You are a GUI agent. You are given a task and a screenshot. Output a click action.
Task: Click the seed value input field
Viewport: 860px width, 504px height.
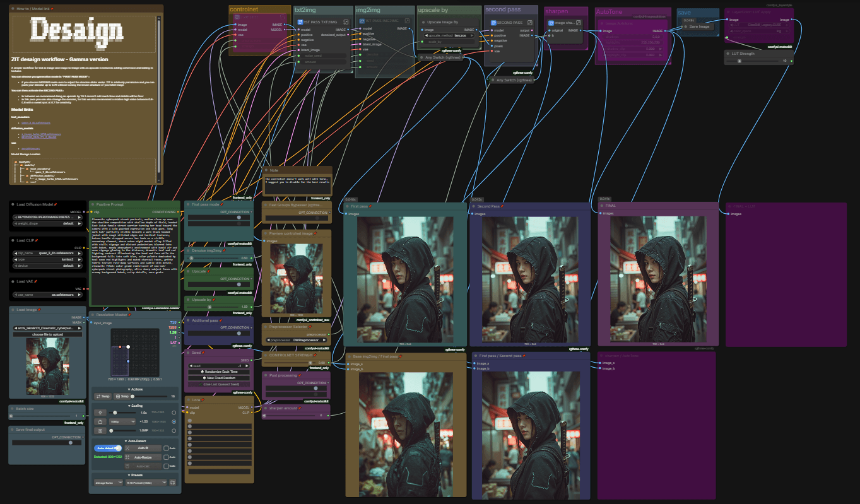[219, 366]
